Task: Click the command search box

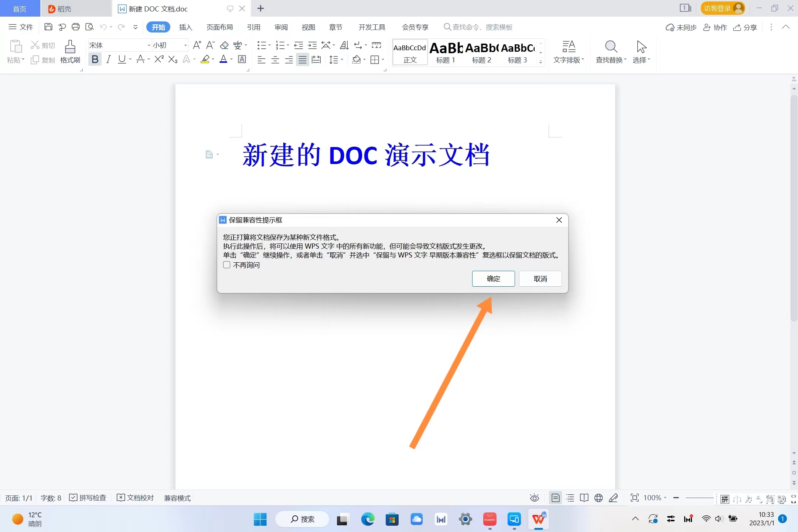Action: pos(482,27)
